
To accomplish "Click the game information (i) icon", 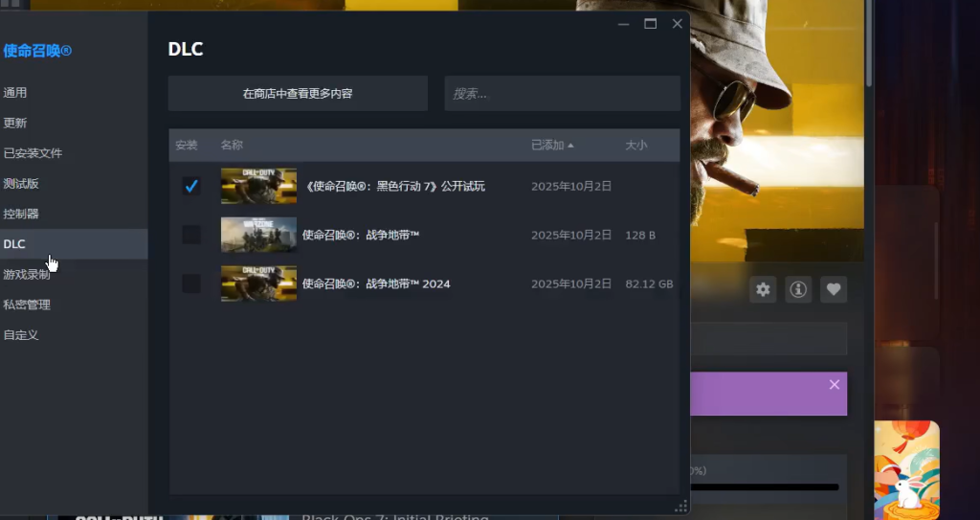I will (798, 289).
